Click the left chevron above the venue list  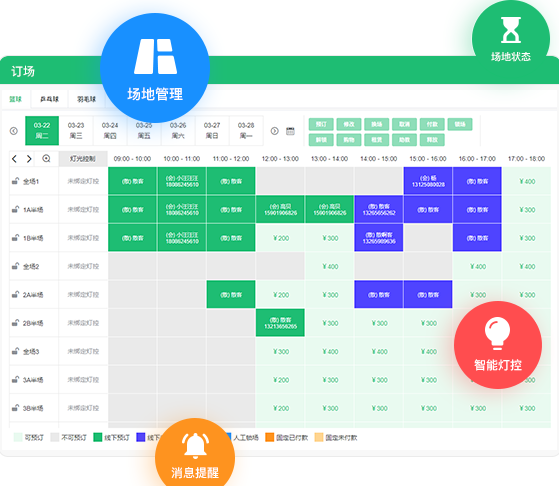[14, 159]
